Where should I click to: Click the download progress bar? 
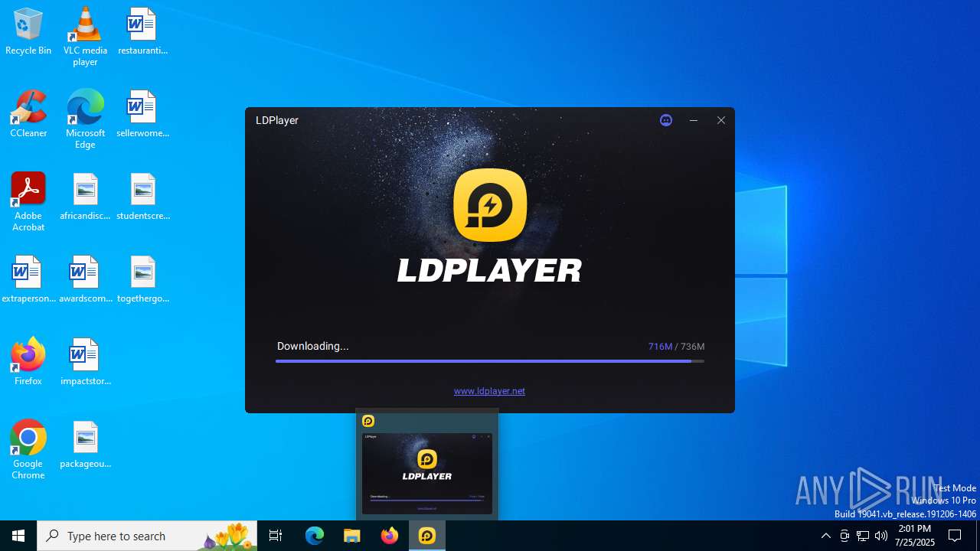[x=490, y=360]
